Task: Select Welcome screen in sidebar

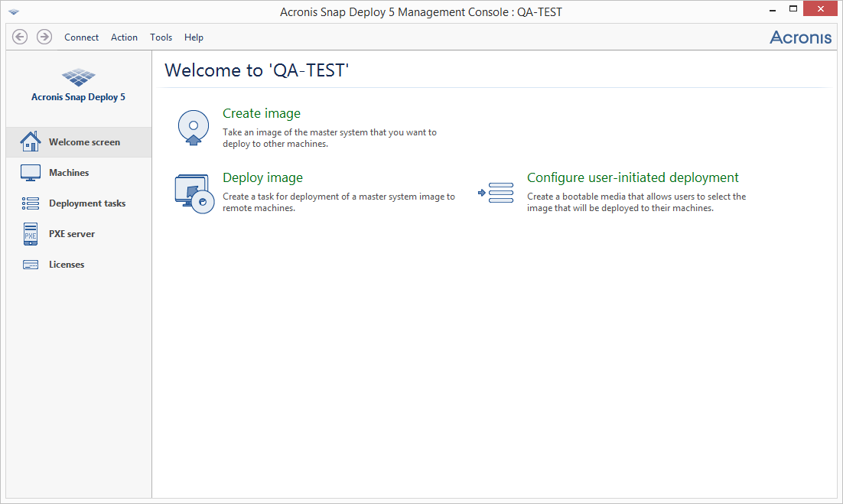Action: pyautogui.click(x=79, y=141)
